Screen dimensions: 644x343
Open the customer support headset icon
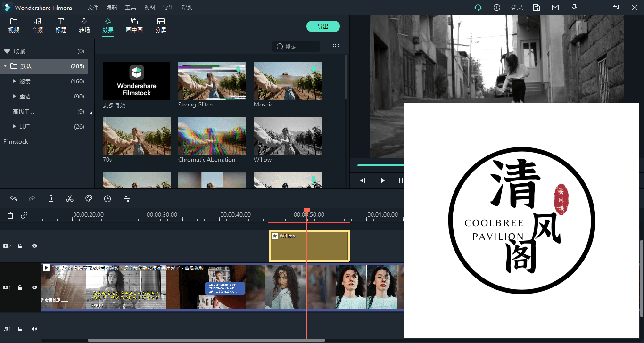point(478,8)
